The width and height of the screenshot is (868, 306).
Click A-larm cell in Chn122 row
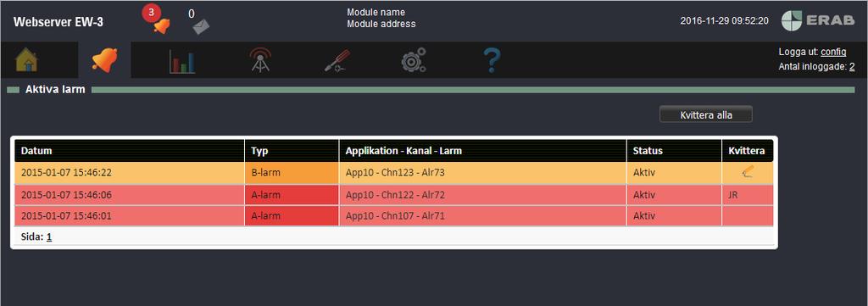[x=292, y=195]
